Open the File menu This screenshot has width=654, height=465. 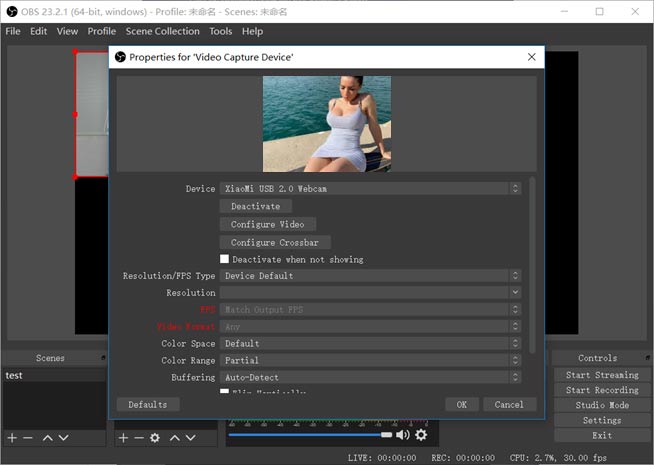tap(13, 31)
